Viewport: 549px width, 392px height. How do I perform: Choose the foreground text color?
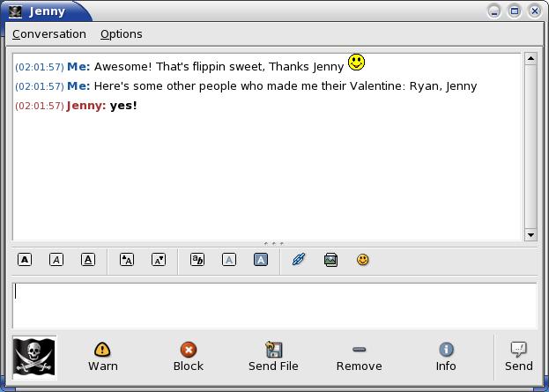(x=229, y=260)
